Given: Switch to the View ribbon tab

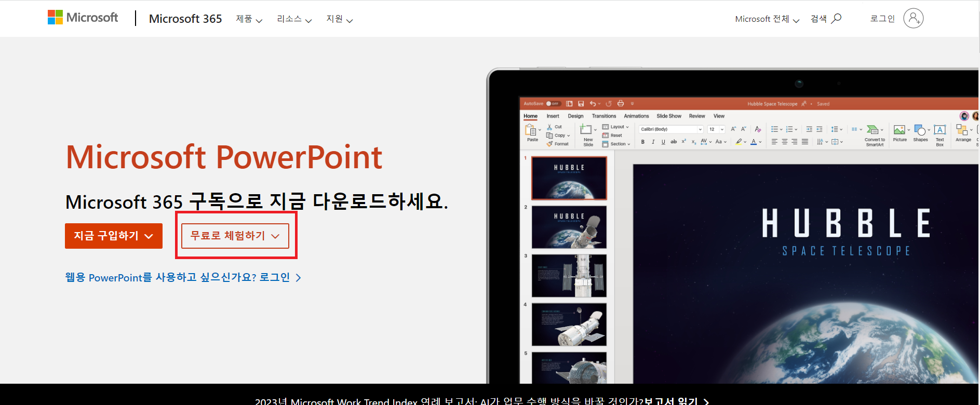Looking at the screenshot, I should point(719,116).
